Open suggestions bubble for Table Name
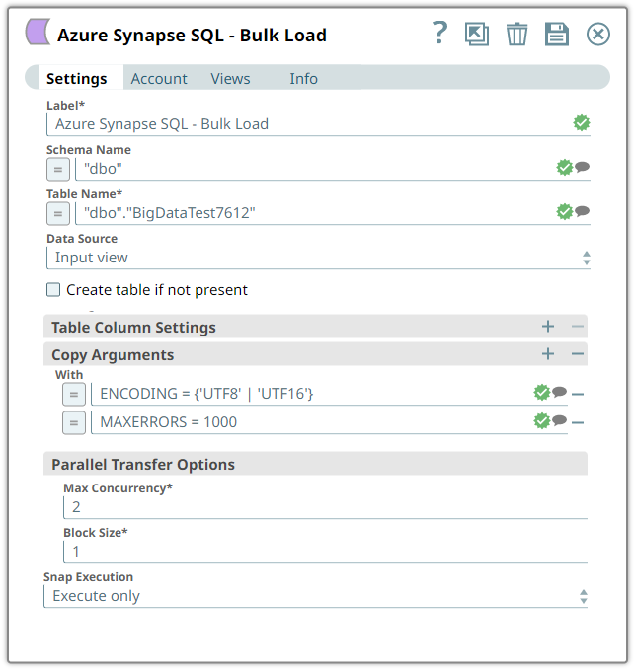This screenshot has height=672, width=635. coord(583,210)
